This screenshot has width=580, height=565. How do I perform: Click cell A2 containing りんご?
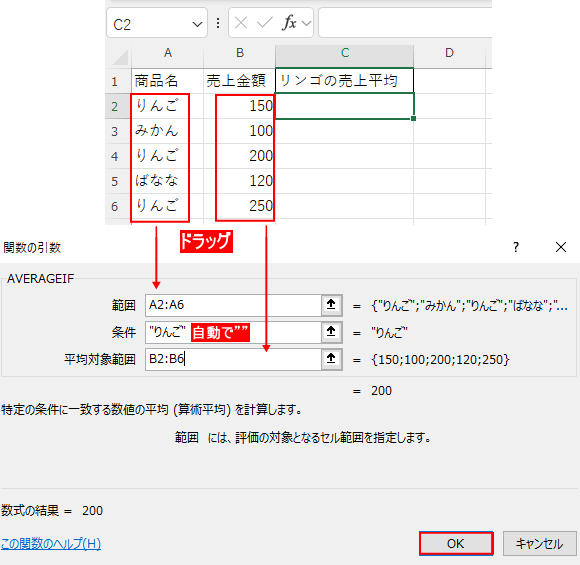[167, 106]
